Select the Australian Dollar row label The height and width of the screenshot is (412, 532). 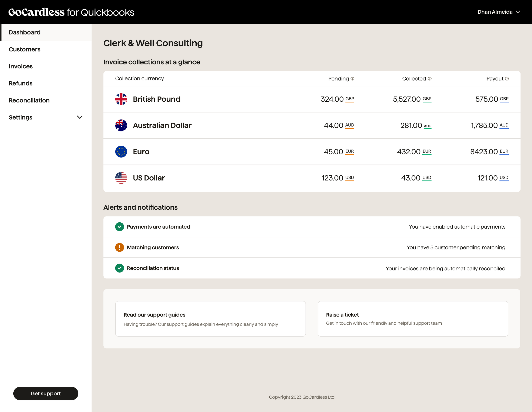[x=162, y=125]
